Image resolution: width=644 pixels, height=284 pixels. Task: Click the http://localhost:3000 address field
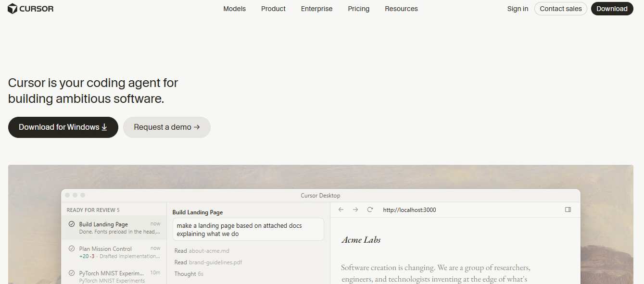pyautogui.click(x=409, y=210)
